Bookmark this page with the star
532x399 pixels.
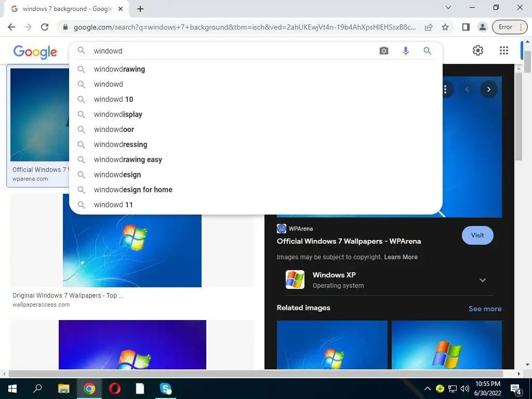445,27
